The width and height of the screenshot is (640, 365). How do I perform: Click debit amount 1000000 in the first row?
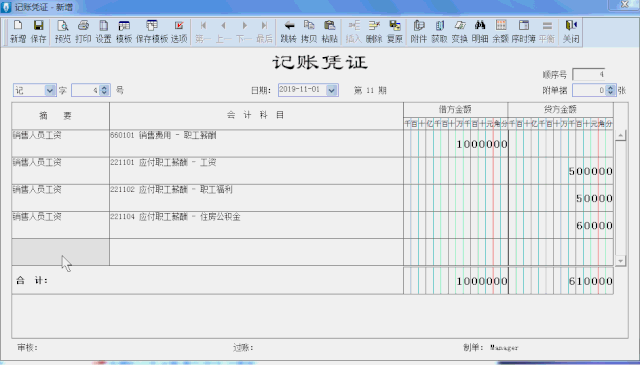(482, 144)
